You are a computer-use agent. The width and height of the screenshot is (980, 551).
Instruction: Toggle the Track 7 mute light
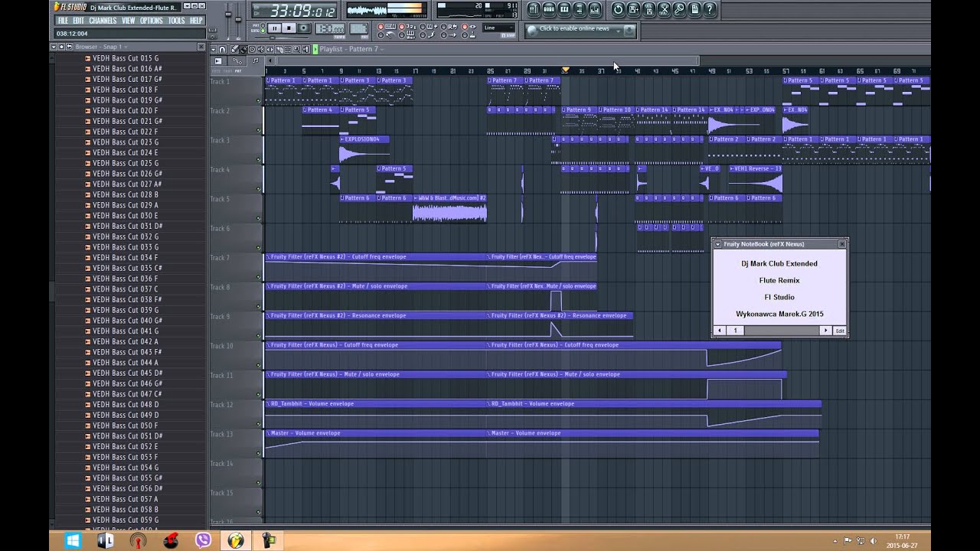(x=259, y=277)
